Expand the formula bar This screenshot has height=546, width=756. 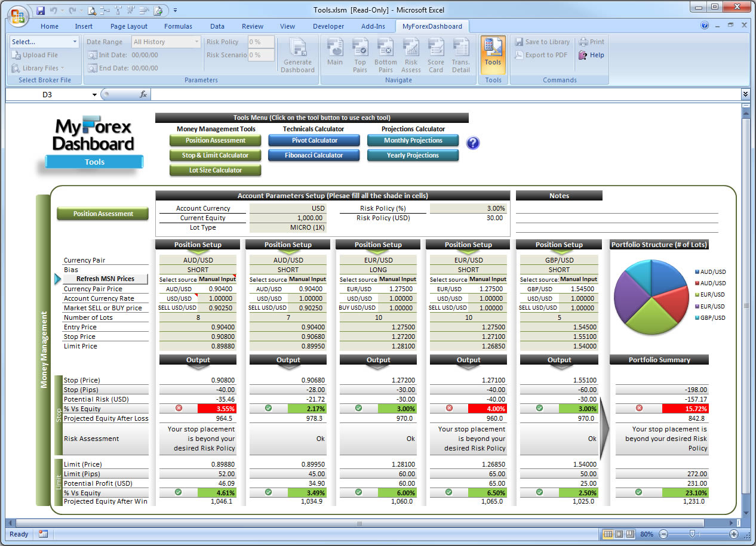point(745,94)
